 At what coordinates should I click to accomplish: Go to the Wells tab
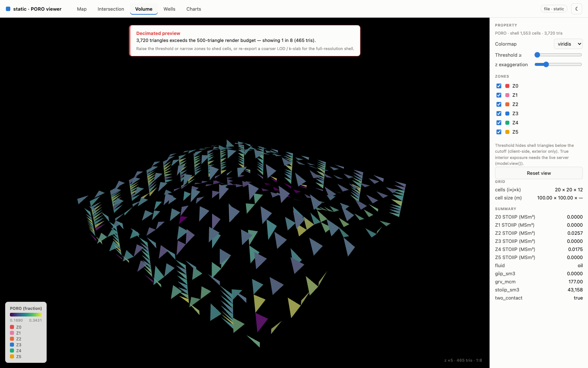[x=169, y=9]
